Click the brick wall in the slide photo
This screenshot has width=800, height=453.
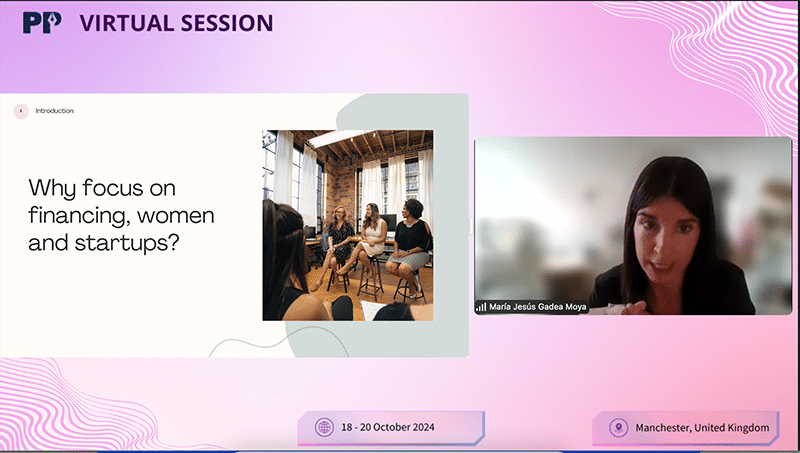pos(340,175)
